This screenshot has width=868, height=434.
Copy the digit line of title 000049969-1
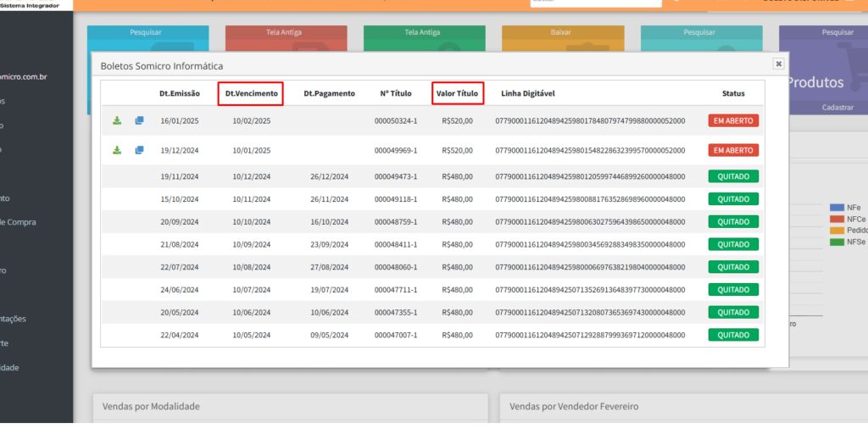tap(140, 150)
